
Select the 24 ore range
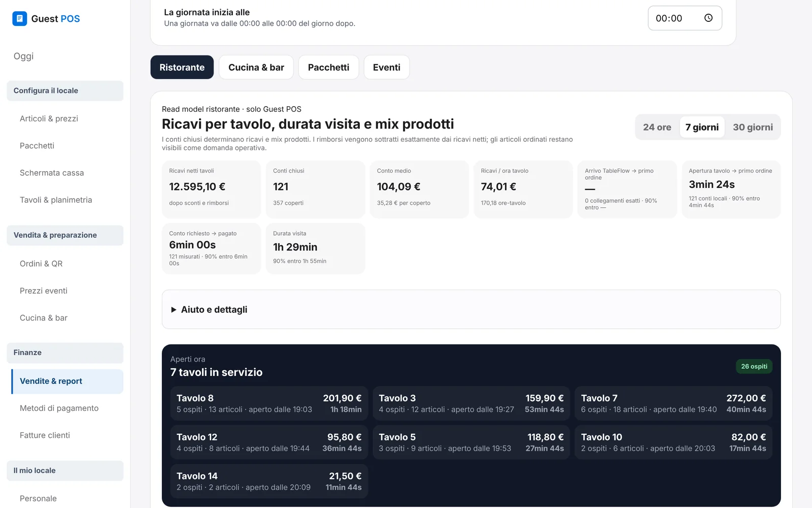coord(657,127)
